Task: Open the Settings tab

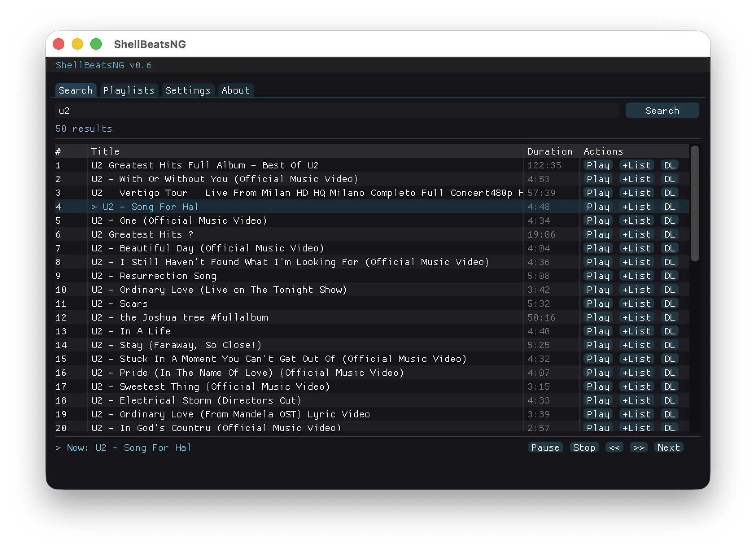Action: click(188, 90)
